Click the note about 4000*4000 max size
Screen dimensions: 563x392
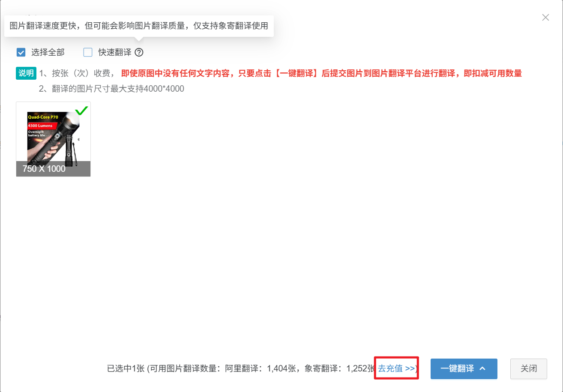111,89
